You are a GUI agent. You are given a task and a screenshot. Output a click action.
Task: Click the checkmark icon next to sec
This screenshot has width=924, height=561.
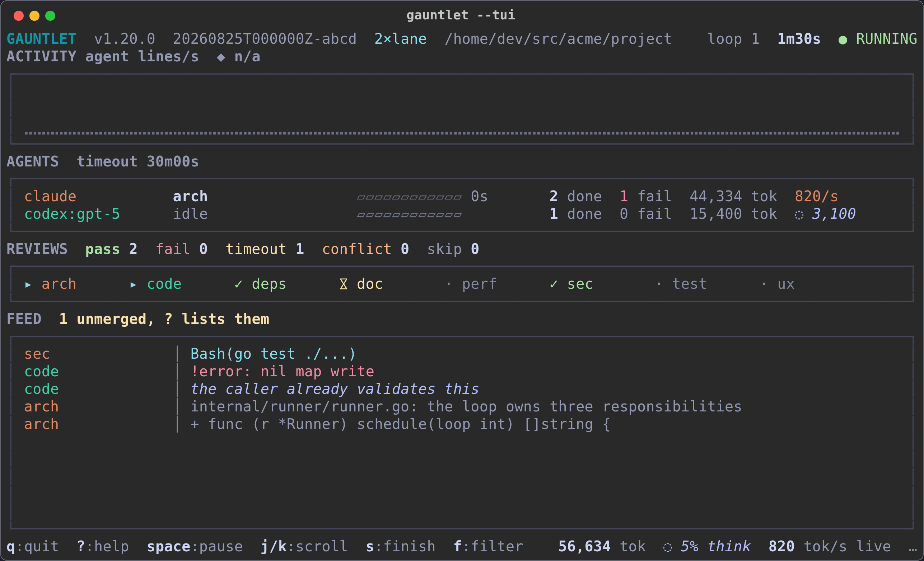(x=554, y=284)
